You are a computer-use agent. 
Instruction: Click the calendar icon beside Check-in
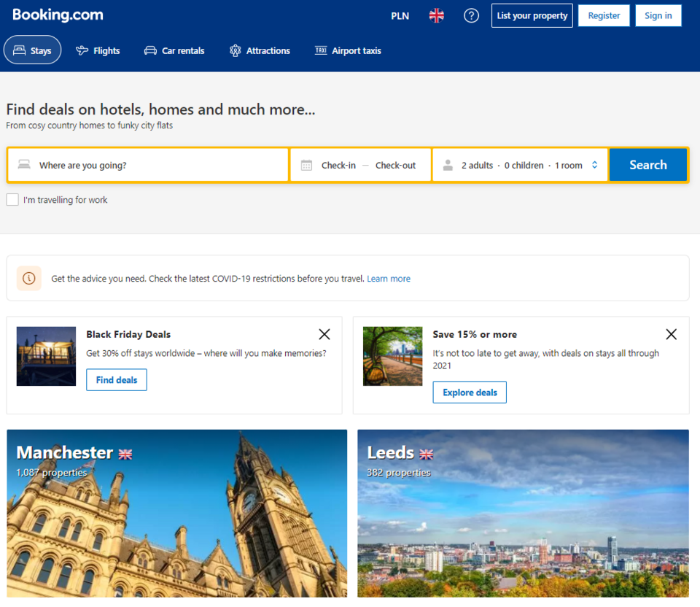pyautogui.click(x=306, y=166)
